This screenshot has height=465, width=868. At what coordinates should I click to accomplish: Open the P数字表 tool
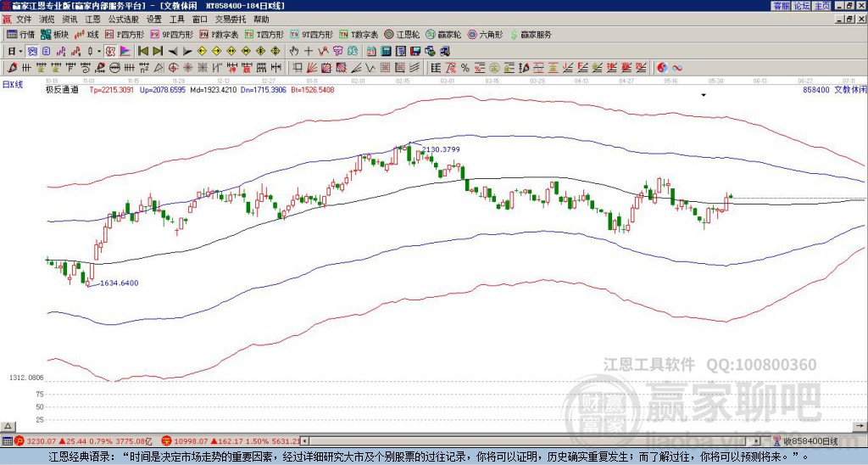(x=219, y=34)
